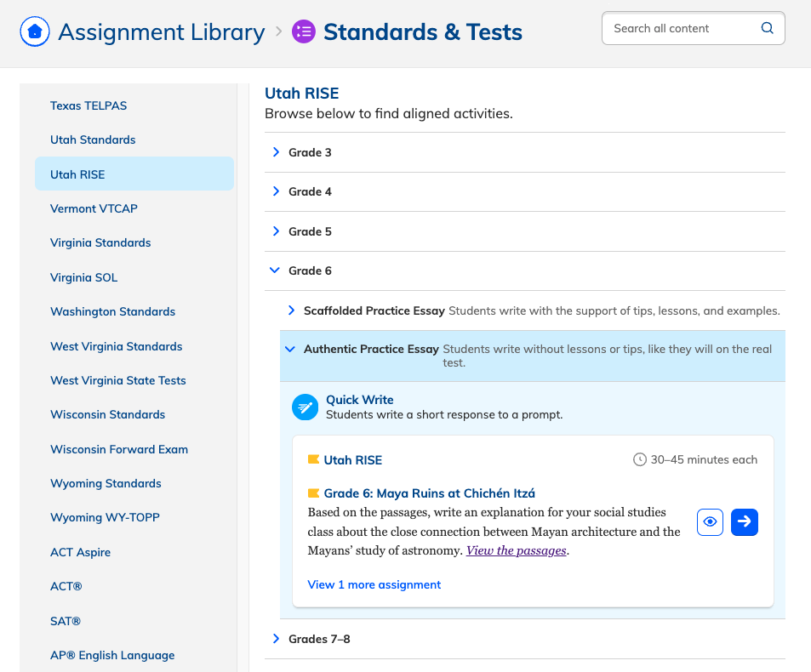The image size is (811, 672).
Task: Expand the Grades 7–8 section
Action: pyautogui.click(x=525, y=639)
